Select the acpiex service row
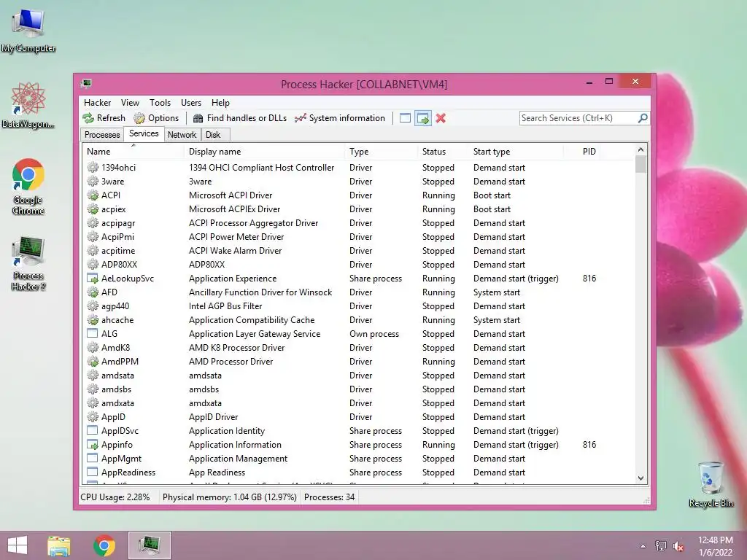This screenshot has height=560, width=747. click(358, 209)
